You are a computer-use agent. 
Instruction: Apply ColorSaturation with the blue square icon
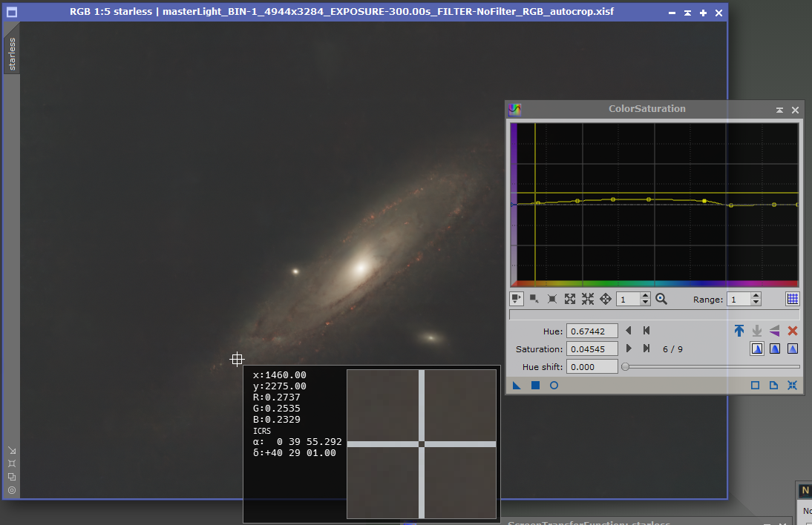[535, 386]
